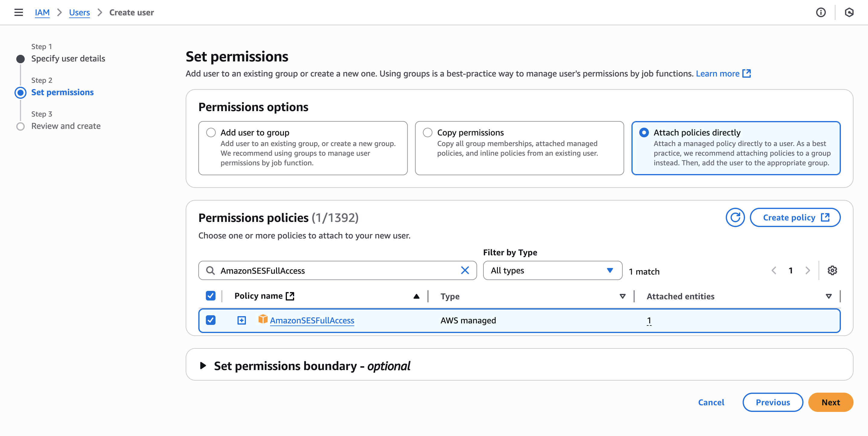Click inside the policy search field
This screenshot has width=868, height=436.
click(337, 270)
